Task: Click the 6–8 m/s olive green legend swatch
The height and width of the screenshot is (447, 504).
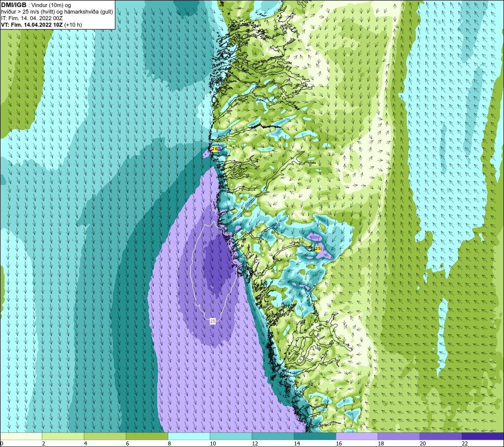Action: (x=147, y=436)
